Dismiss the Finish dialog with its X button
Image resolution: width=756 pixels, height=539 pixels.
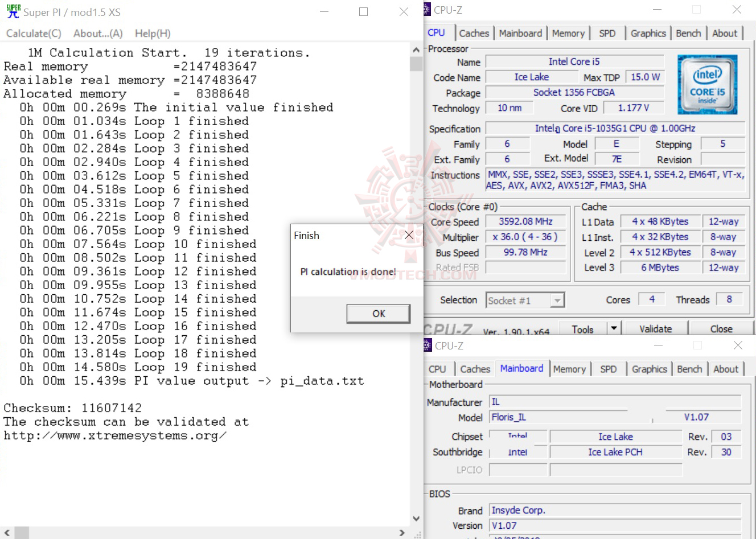(409, 235)
